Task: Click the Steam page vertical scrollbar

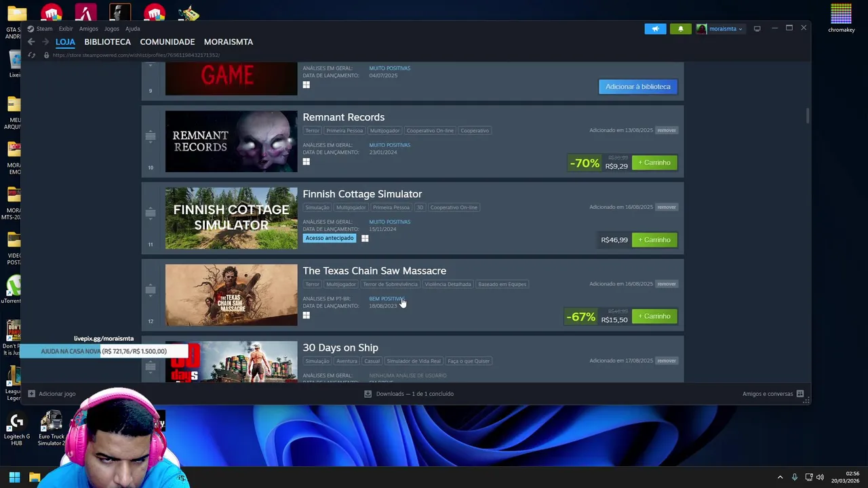Action: (808, 117)
